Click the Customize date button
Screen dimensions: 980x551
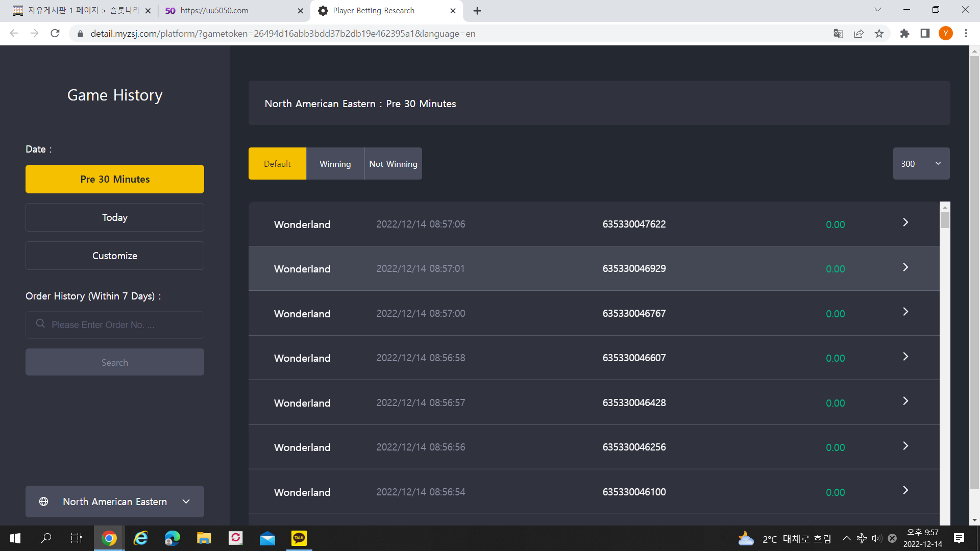coord(115,256)
